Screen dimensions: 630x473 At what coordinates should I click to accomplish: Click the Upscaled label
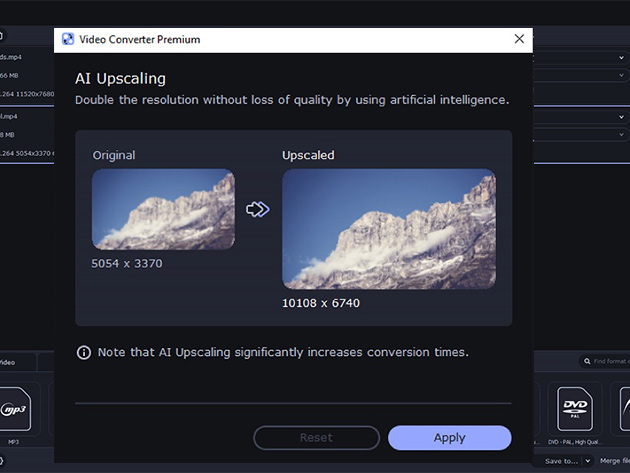pyautogui.click(x=308, y=155)
